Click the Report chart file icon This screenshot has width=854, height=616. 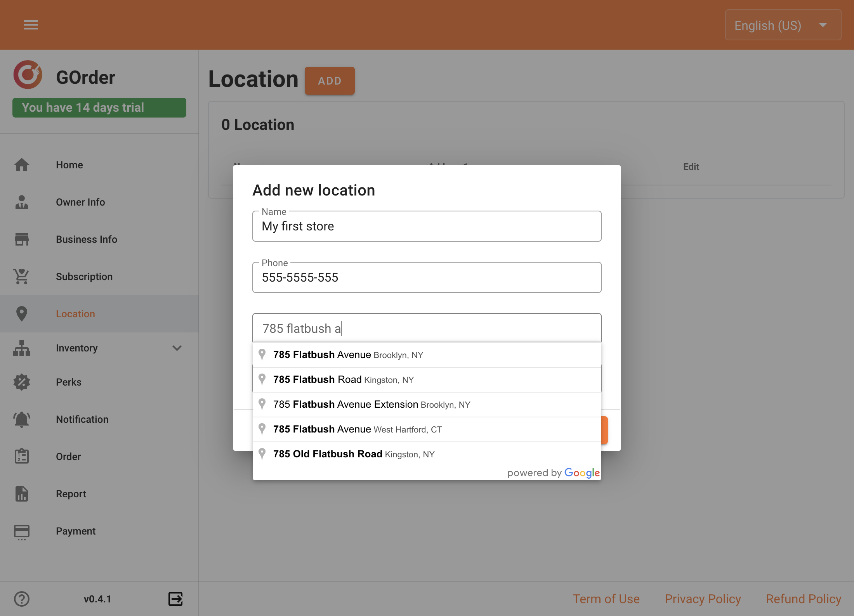click(x=22, y=494)
